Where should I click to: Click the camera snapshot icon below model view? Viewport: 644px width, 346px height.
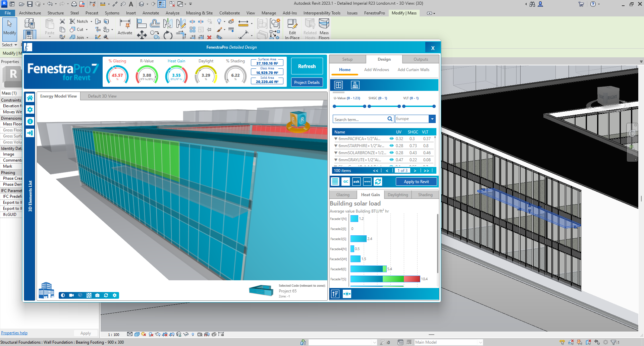[97, 295]
